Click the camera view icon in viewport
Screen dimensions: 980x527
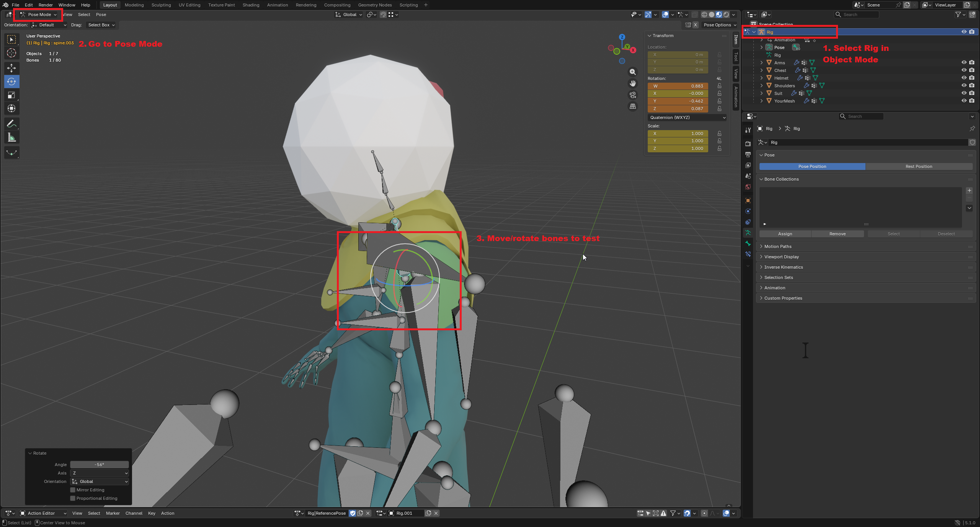(633, 95)
